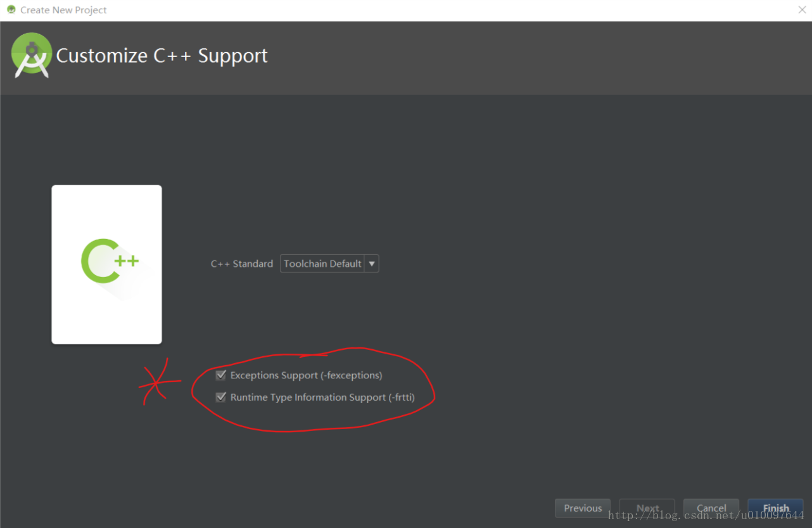Click the C++ logo thumbnail card
This screenshot has width=812, height=528.
(106, 264)
